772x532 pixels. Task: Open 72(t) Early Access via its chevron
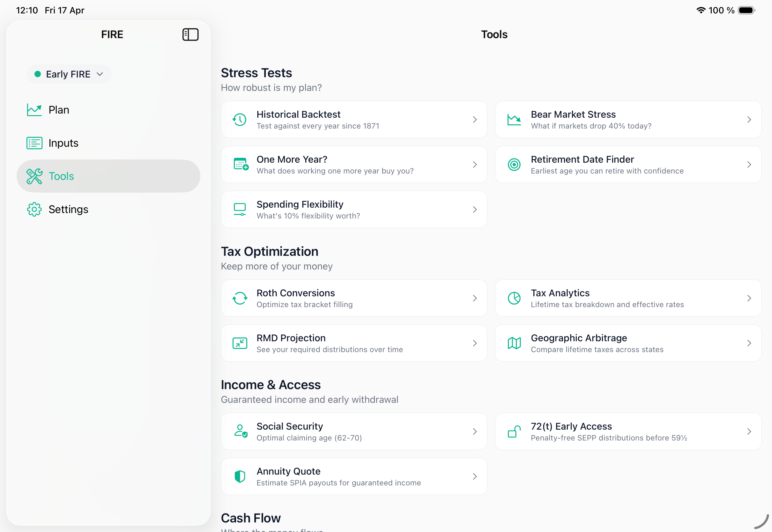pyautogui.click(x=749, y=431)
